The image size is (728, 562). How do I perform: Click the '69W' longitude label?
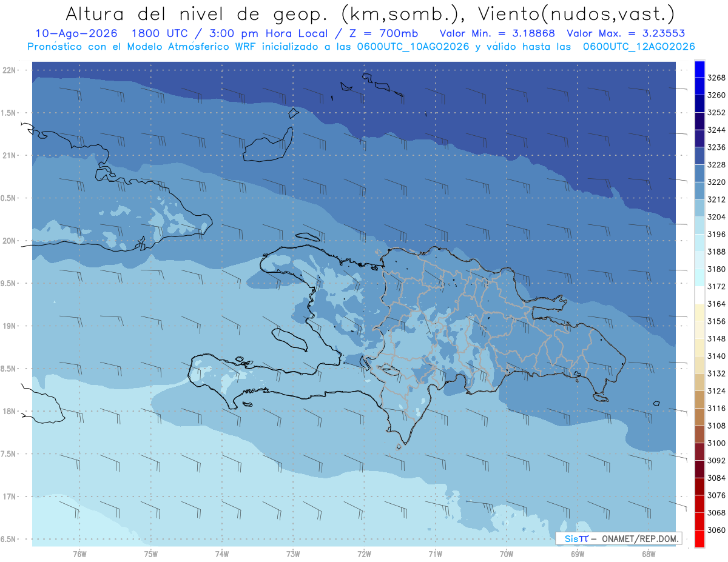coord(578,554)
